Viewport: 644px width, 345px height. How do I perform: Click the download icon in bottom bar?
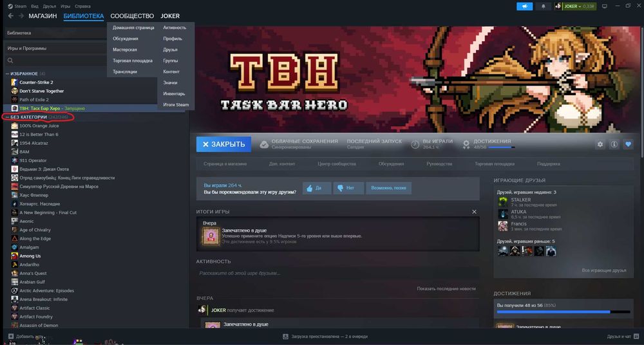[285, 337]
